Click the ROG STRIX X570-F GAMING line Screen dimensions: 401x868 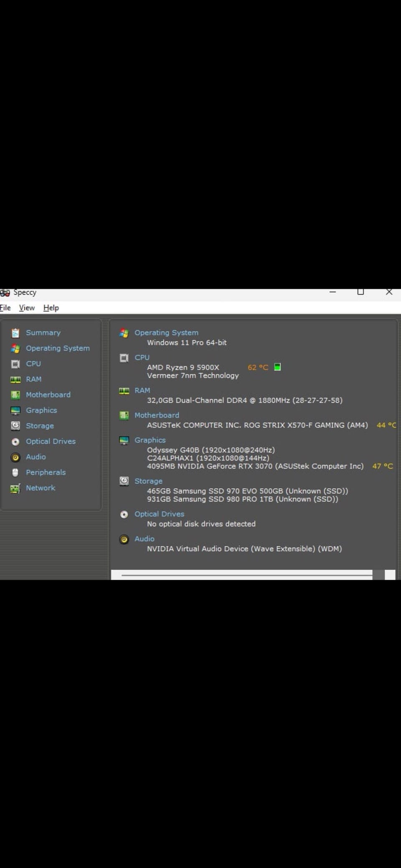(257, 425)
